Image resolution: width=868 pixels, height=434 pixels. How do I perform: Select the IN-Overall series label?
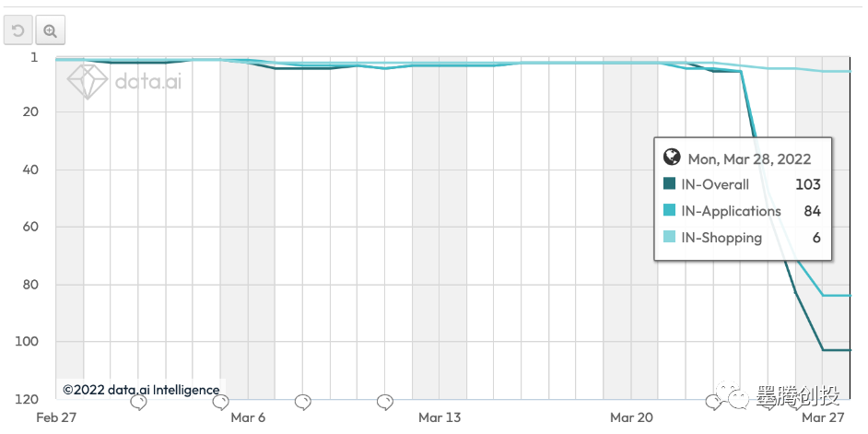click(x=714, y=184)
